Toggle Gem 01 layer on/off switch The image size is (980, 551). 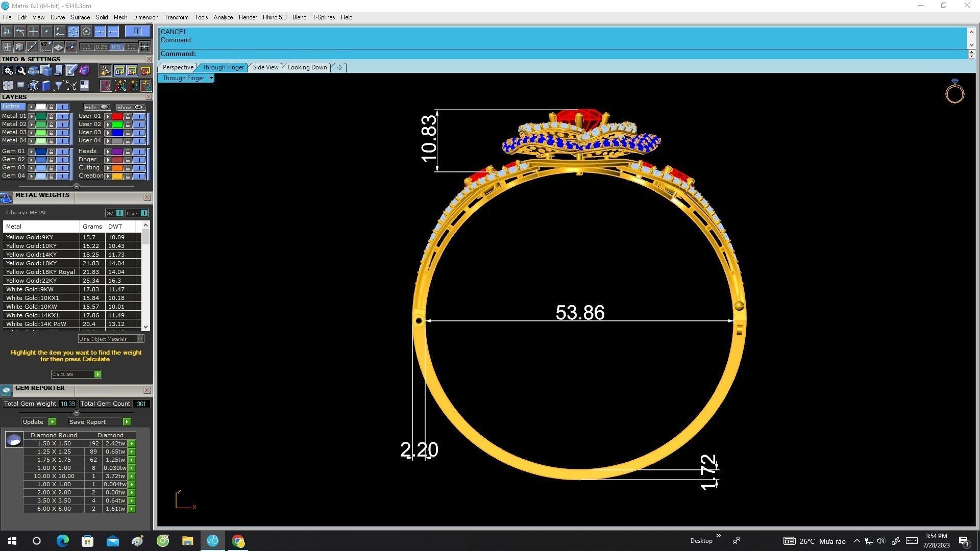click(x=62, y=152)
